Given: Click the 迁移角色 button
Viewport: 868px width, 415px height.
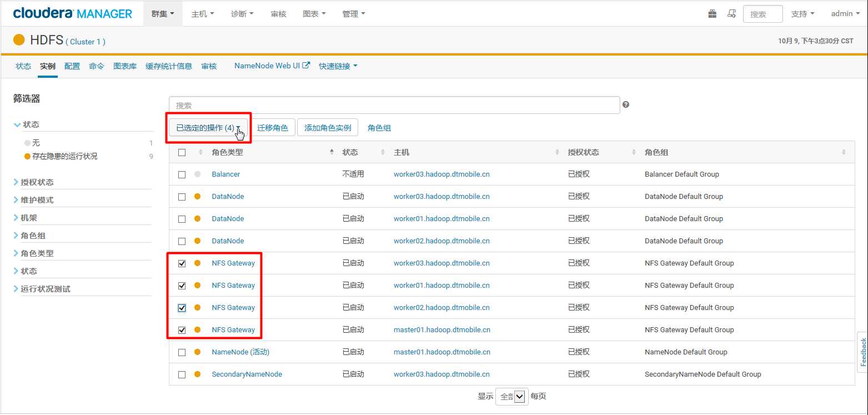Looking at the screenshot, I should tap(273, 128).
